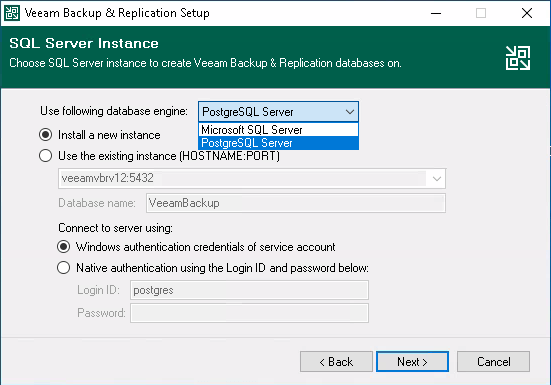
Task: Go back to previous setup page
Action: tap(336, 361)
